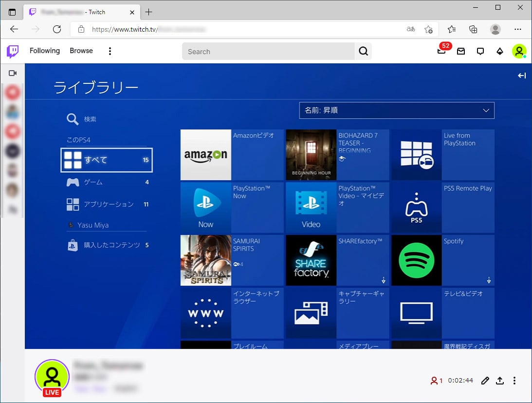
Task: Select the ゲーム category
Action: [108, 182]
